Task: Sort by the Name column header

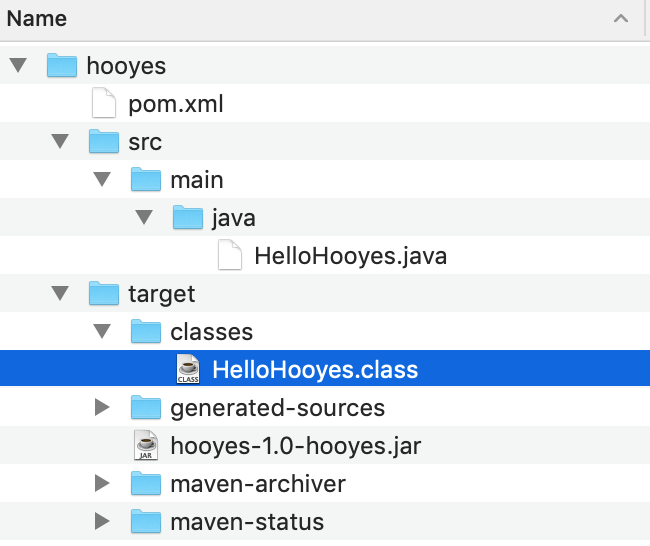Action: click(x=38, y=19)
